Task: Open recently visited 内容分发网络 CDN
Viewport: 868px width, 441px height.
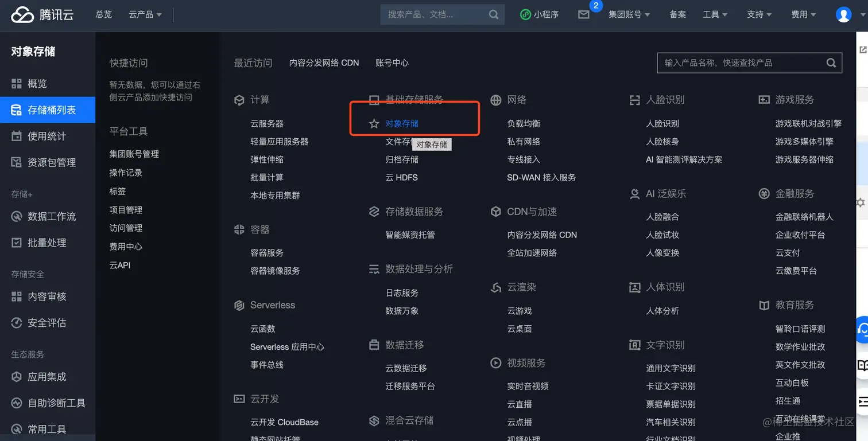Action: pos(324,63)
